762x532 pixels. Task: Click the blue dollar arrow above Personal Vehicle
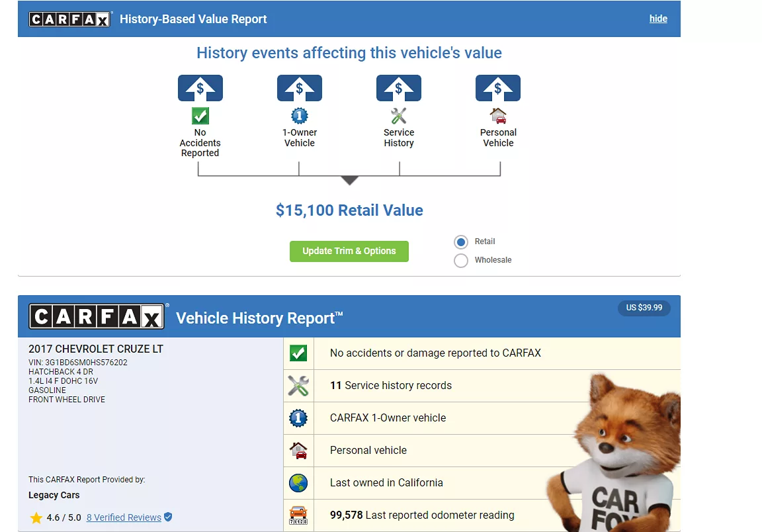(498, 88)
